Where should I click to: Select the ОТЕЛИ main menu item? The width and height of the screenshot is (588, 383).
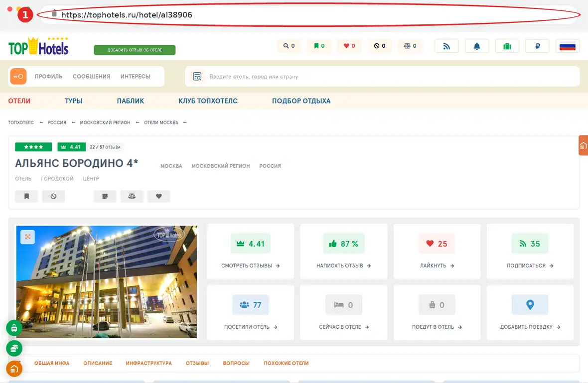19,101
